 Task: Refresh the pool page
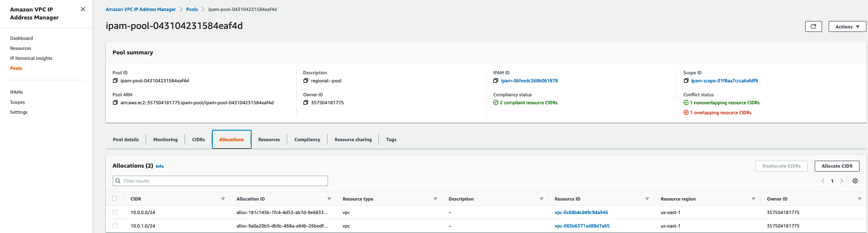(813, 26)
